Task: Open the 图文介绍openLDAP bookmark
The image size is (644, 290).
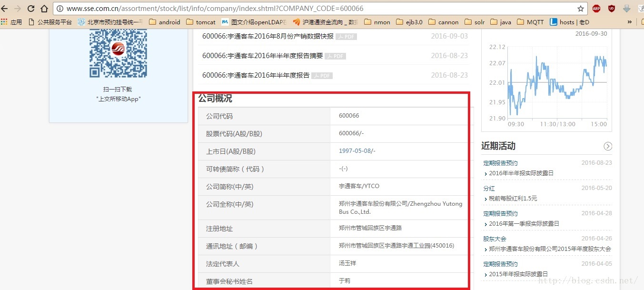Action: point(254,22)
